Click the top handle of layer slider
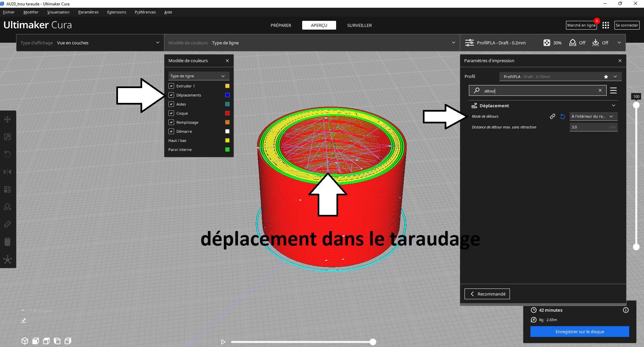 636,105
